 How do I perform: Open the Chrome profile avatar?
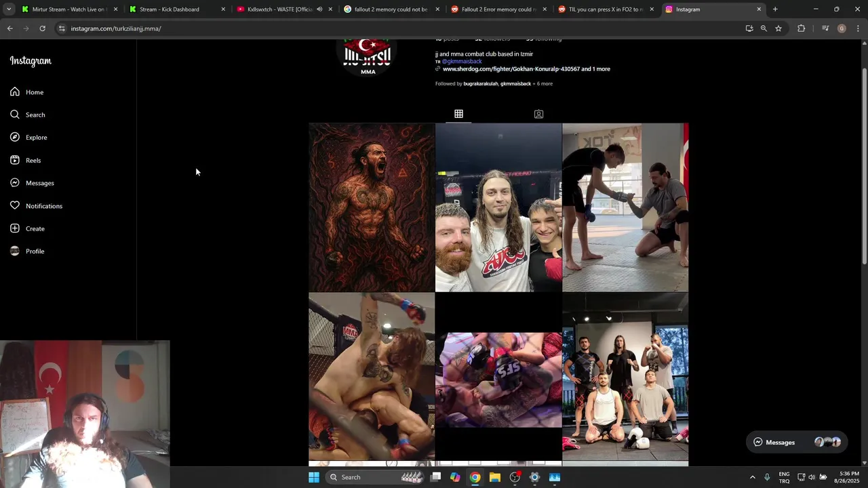pos(842,28)
